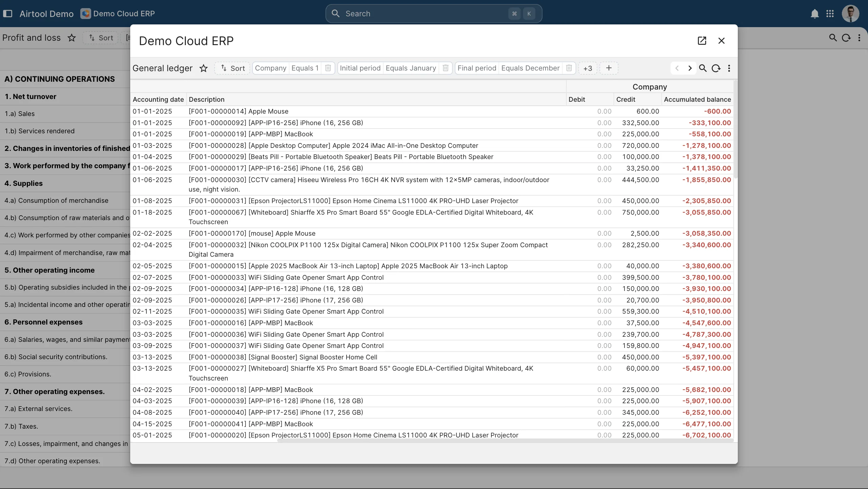Click balance -6,702,100.00
Viewport: 868px width, 489px height.
click(x=707, y=435)
